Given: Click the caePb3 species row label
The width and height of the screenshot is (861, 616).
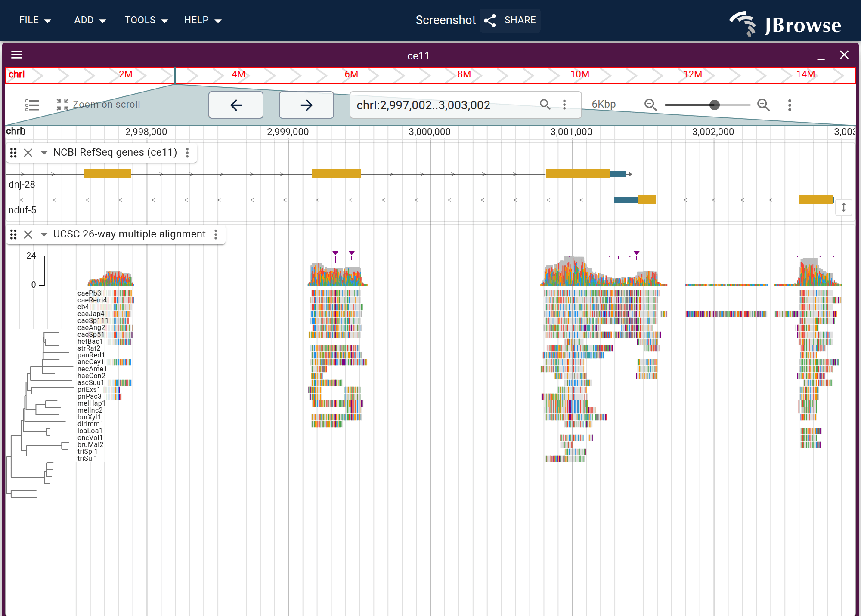Looking at the screenshot, I should (x=89, y=293).
